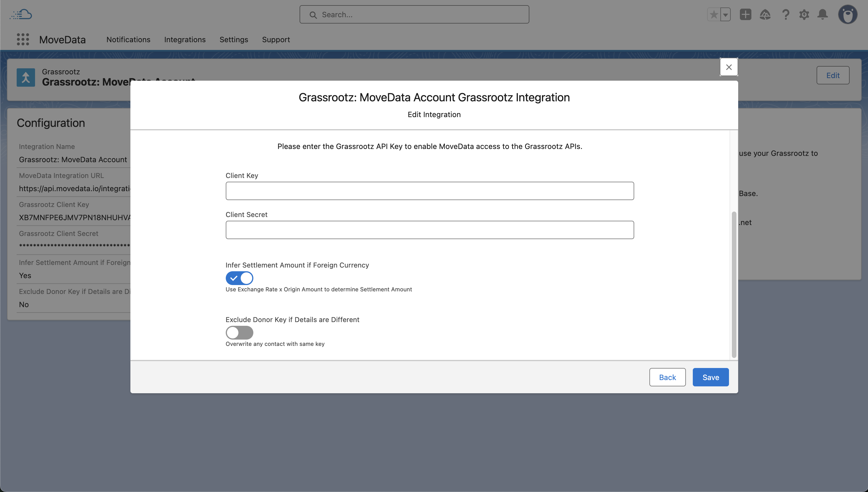Close the Edit Integration dialog

point(729,67)
